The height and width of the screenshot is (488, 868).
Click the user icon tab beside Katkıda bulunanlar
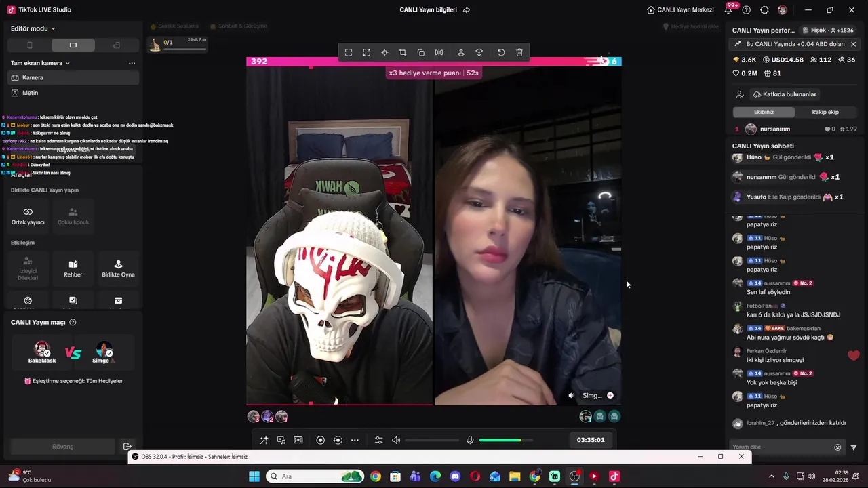click(x=740, y=94)
